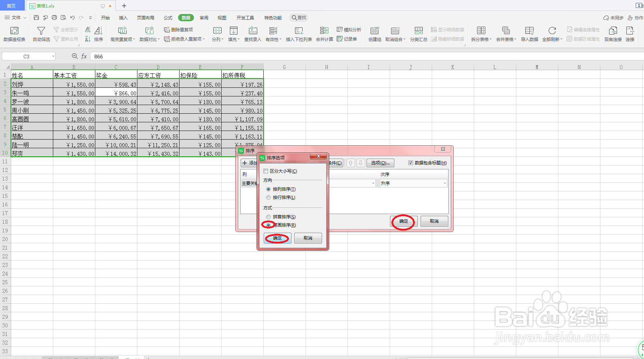The width and height of the screenshot is (644, 359).
Task: Open Text to Columns (分列)
Action: [x=217, y=35]
